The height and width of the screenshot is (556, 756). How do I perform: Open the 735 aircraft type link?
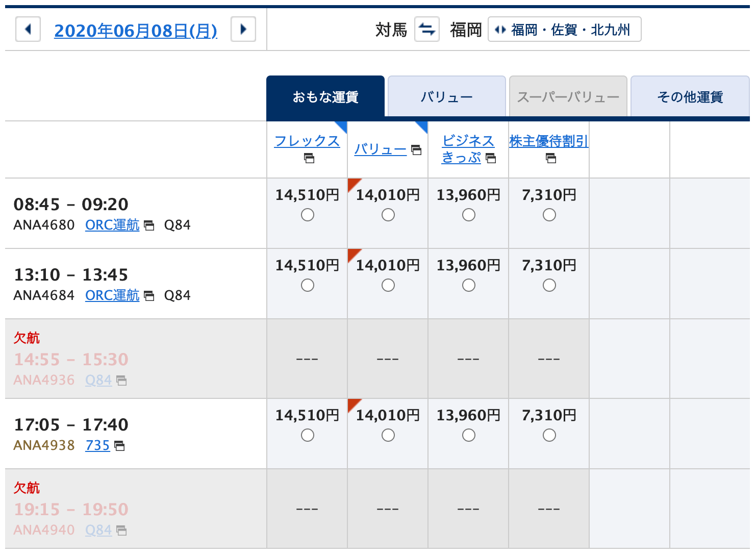[x=97, y=445]
